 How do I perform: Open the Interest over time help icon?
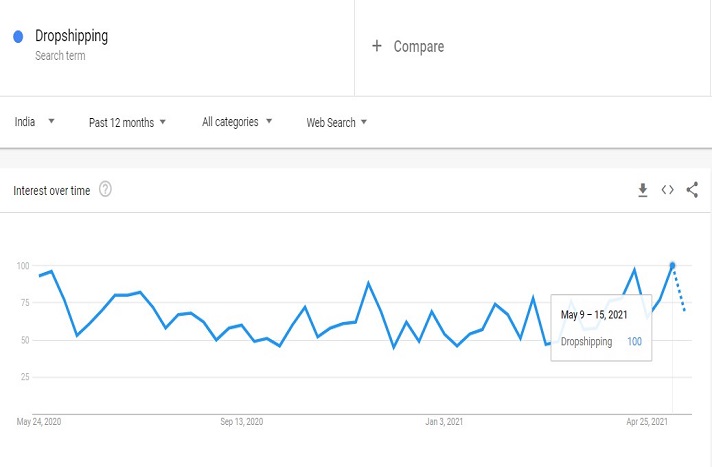click(x=105, y=190)
